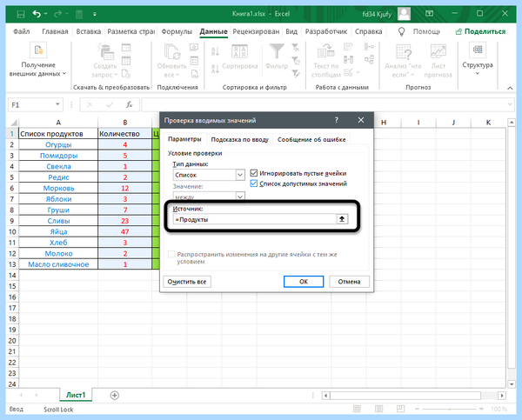The height and width of the screenshot is (420, 522).
Task: Select the Количество header cell
Action: (124, 134)
